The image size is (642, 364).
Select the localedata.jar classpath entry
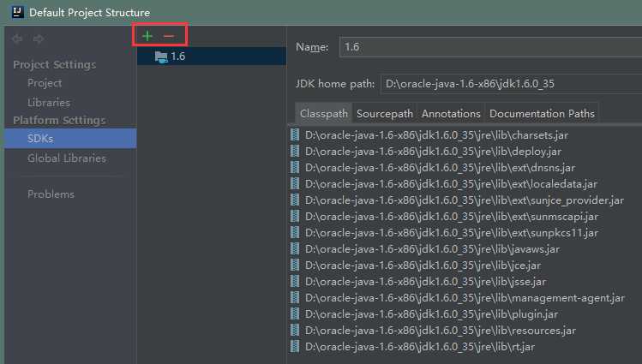tap(451, 184)
